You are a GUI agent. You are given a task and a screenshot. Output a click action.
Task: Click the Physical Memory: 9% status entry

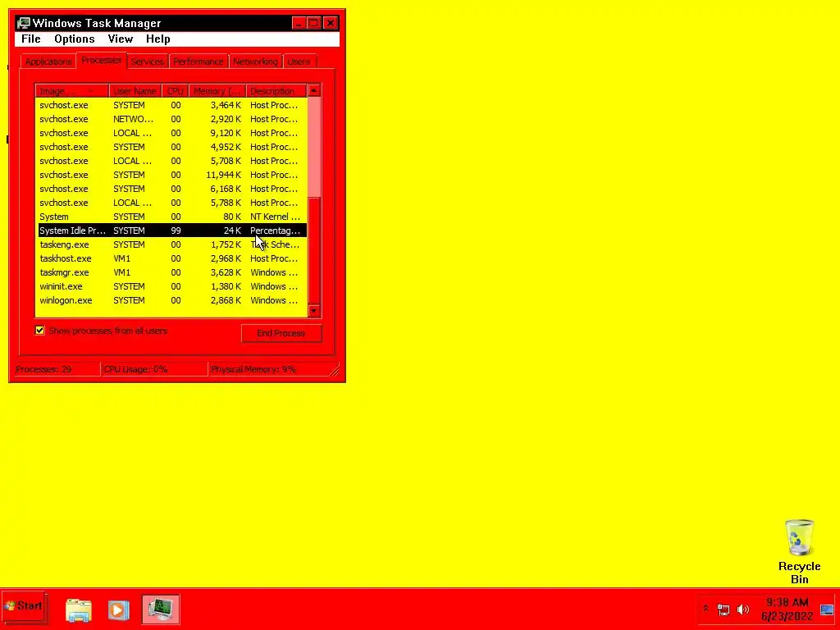coord(273,369)
